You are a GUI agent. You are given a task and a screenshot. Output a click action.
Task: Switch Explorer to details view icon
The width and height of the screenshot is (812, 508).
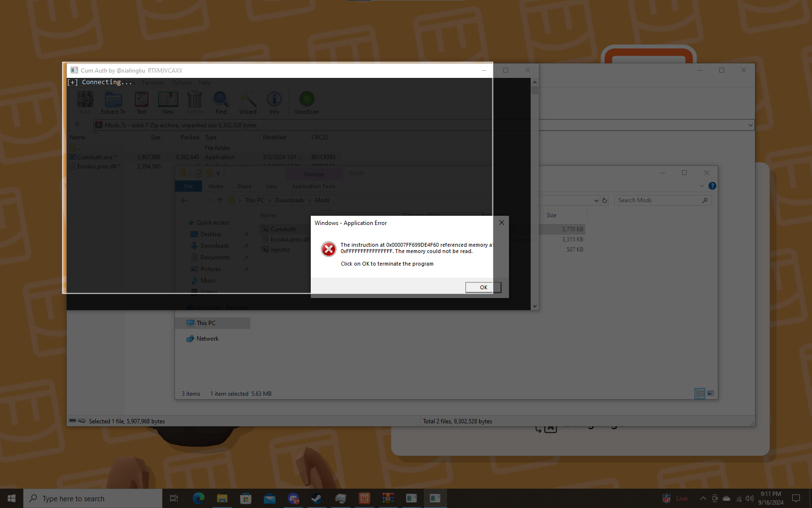click(x=700, y=393)
